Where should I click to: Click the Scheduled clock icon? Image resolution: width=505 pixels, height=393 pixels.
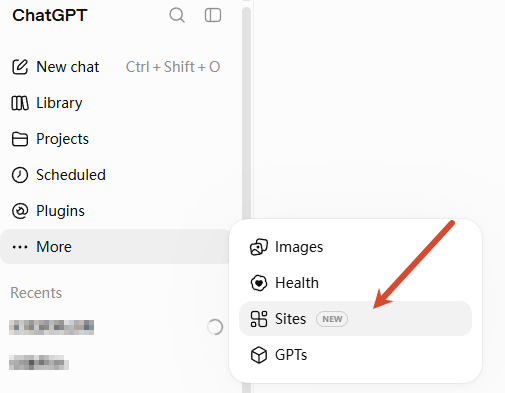pos(20,175)
